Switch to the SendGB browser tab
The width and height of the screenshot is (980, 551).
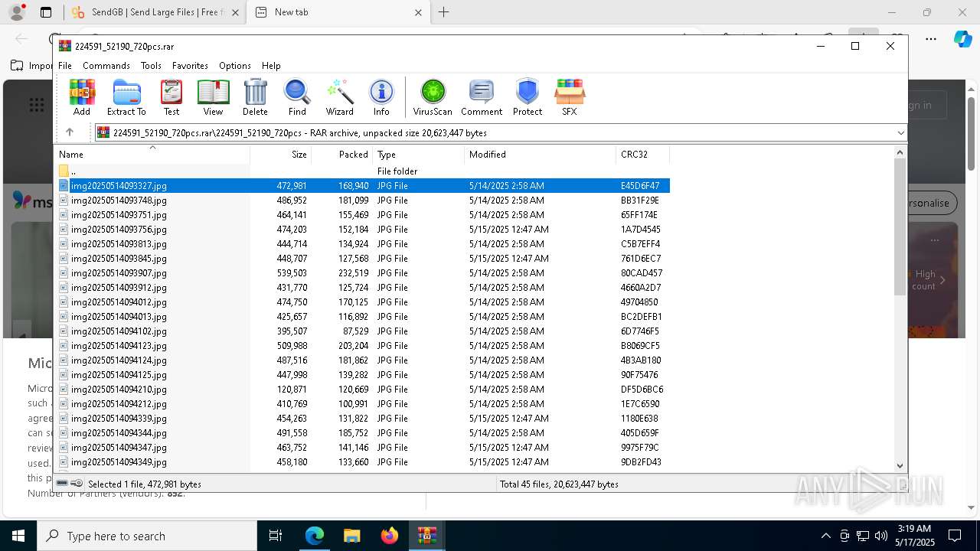155,12
